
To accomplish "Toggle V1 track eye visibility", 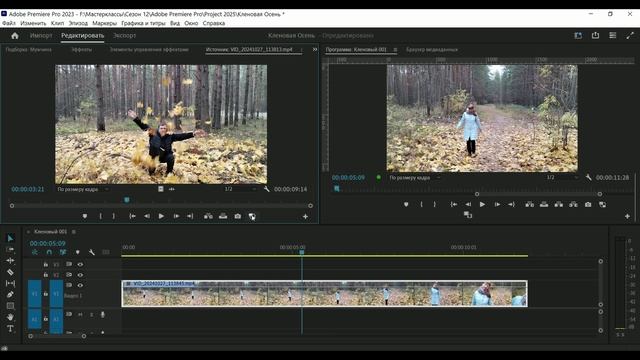I will coord(80,285).
